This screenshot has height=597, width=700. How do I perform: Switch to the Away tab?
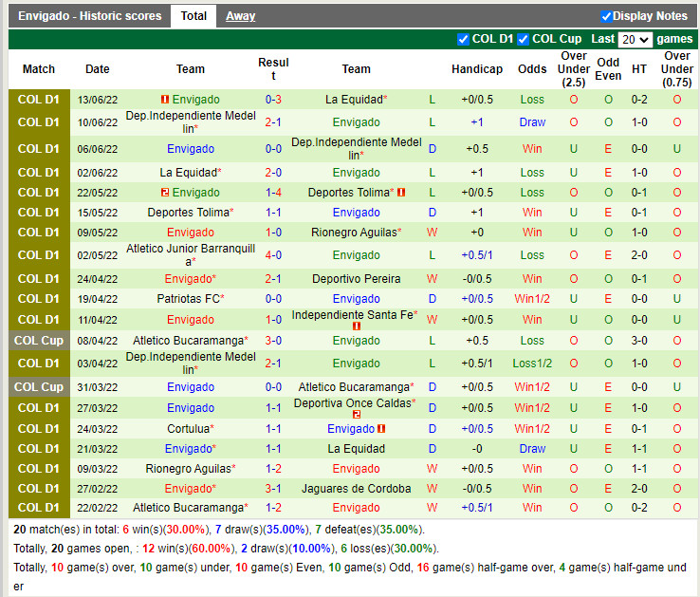(x=240, y=16)
